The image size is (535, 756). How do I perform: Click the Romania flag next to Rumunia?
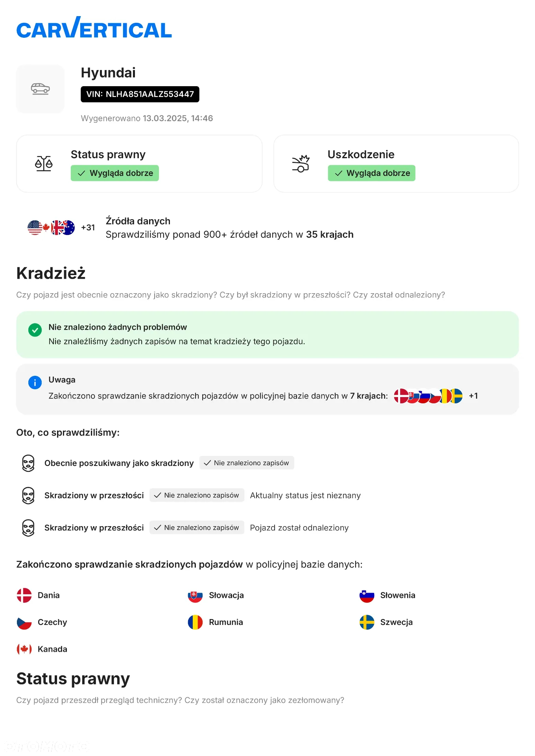pyautogui.click(x=196, y=622)
